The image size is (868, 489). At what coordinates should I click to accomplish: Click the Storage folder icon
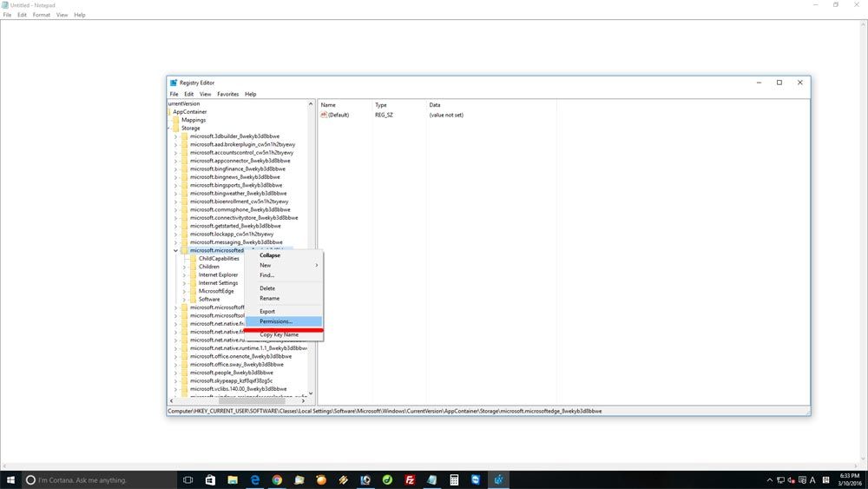(175, 128)
